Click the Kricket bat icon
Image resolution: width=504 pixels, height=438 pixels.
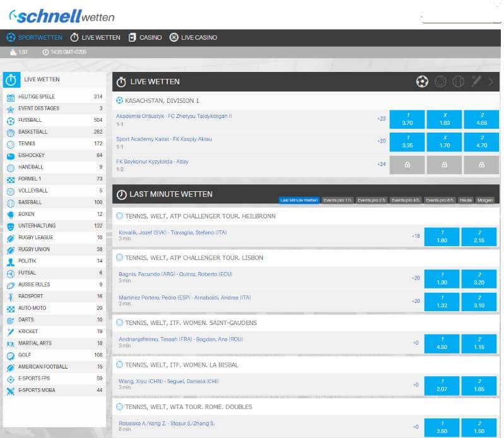tap(11, 332)
